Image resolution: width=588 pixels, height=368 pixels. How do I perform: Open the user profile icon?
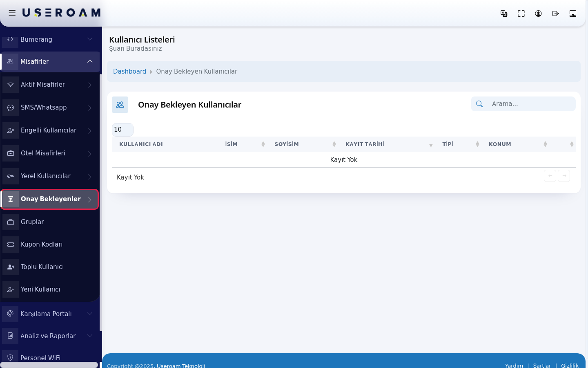[x=539, y=13]
